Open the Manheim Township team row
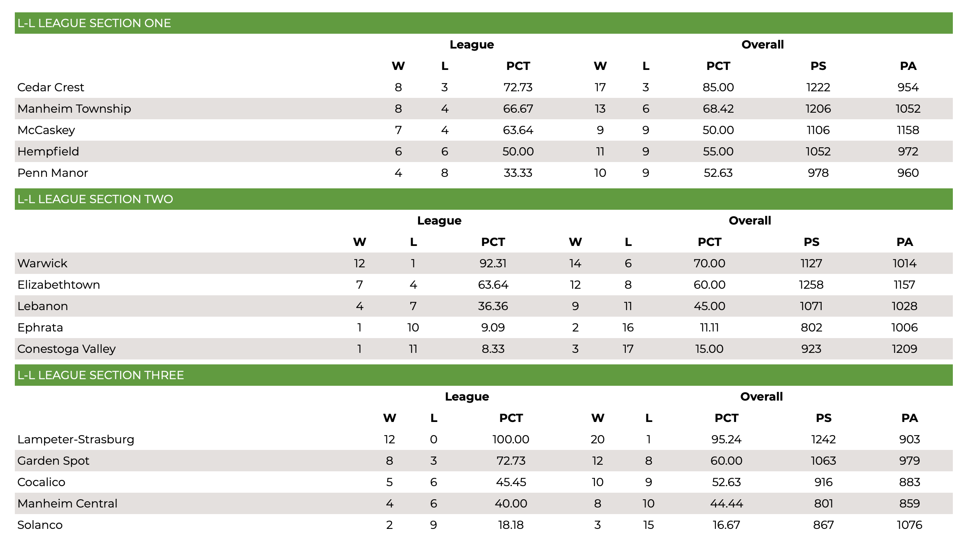The height and width of the screenshot is (533, 980). [x=483, y=109]
